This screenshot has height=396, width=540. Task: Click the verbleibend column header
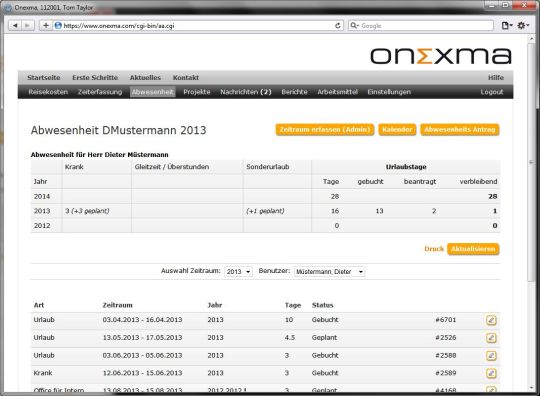[478, 181]
